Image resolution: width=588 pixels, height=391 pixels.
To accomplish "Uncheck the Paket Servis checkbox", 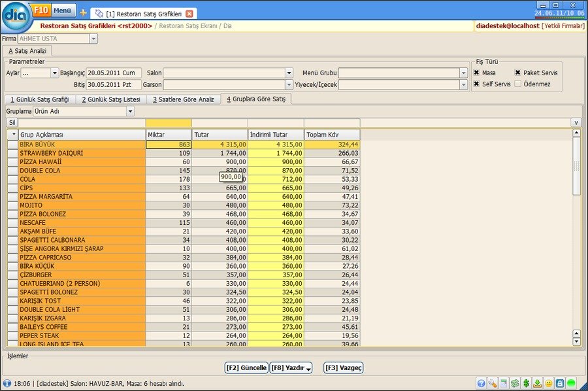I will coord(518,73).
